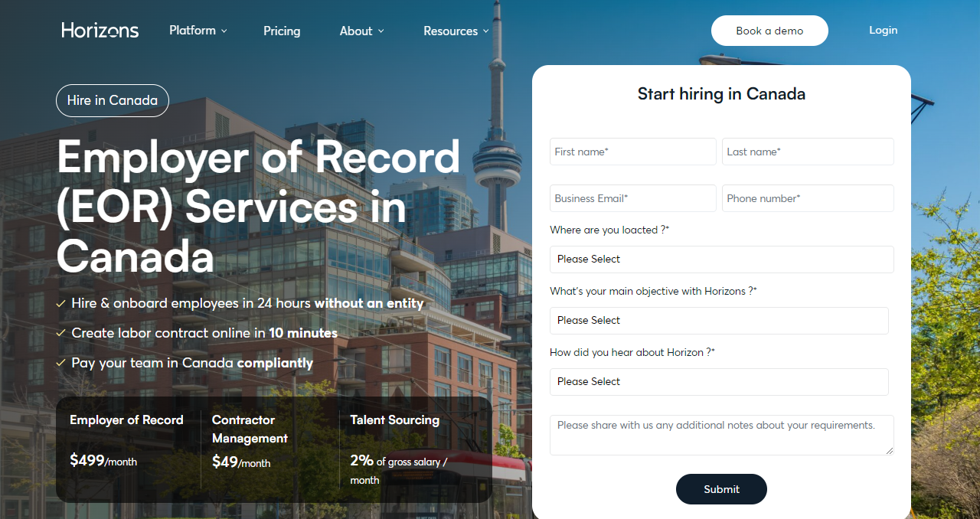Open the 'Where are you loacted?' selector

[721, 259]
